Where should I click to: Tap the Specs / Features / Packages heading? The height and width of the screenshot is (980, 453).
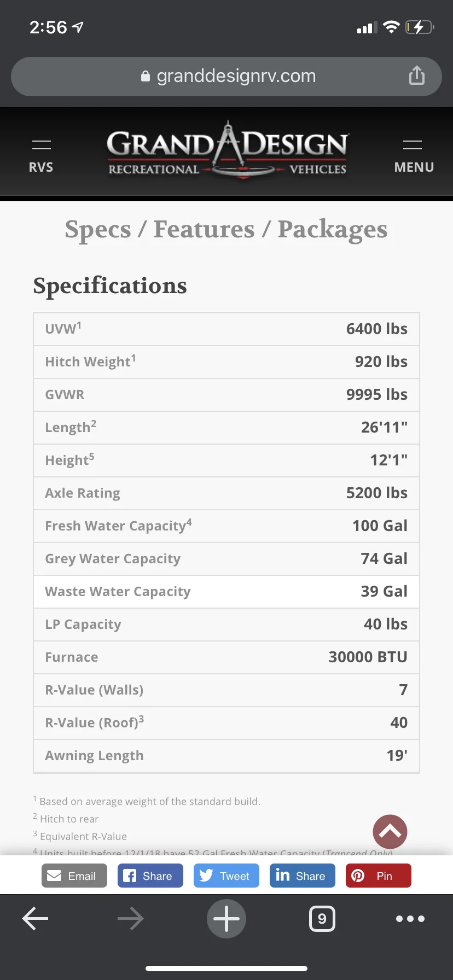(226, 229)
